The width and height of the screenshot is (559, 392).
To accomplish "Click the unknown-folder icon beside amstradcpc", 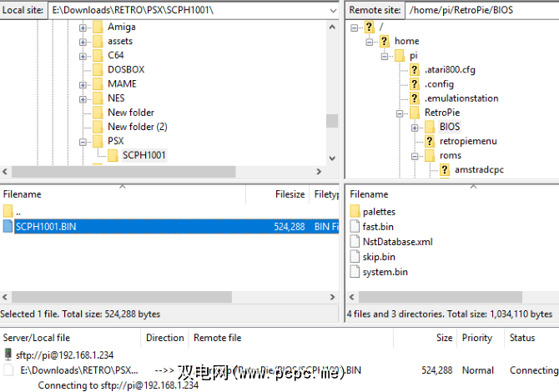I will click(x=445, y=170).
